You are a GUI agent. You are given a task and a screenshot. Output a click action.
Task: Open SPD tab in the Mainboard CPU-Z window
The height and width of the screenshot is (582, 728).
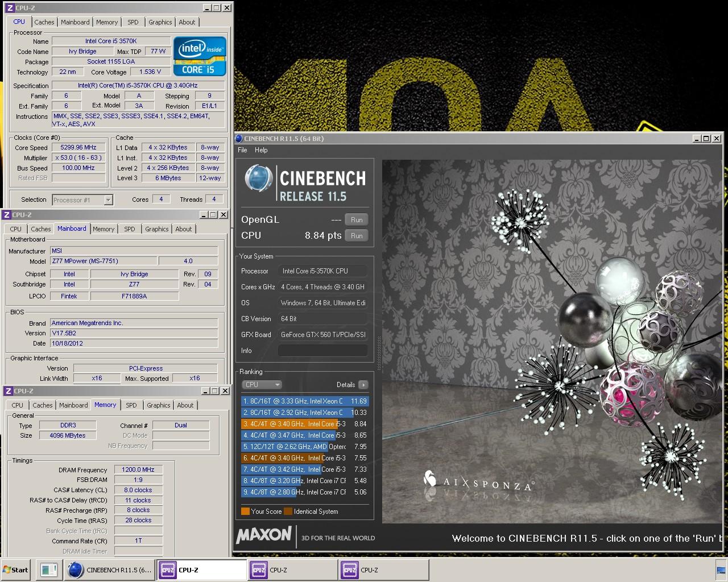point(130,229)
